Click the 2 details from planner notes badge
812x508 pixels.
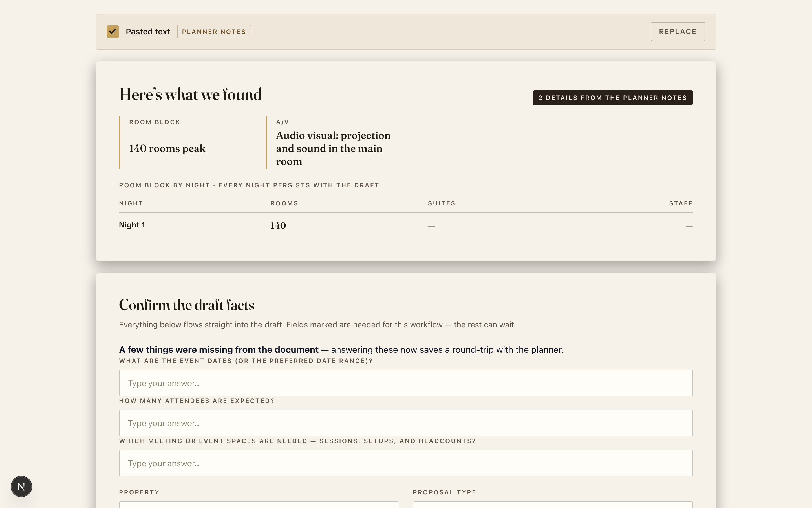(613, 98)
